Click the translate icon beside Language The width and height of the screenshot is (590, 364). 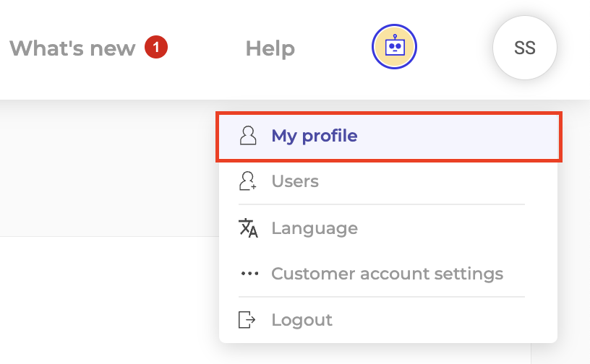click(248, 228)
